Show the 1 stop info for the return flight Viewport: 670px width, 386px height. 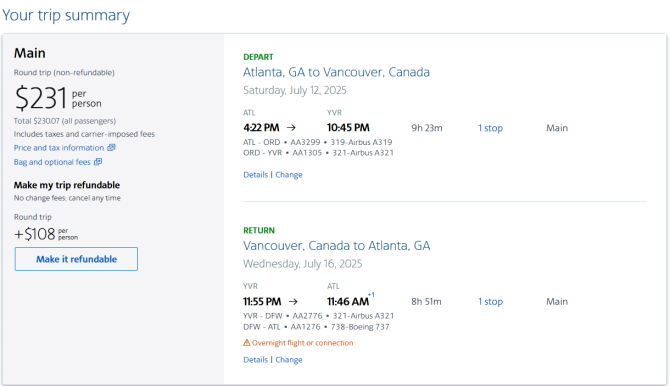click(x=491, y=302)
